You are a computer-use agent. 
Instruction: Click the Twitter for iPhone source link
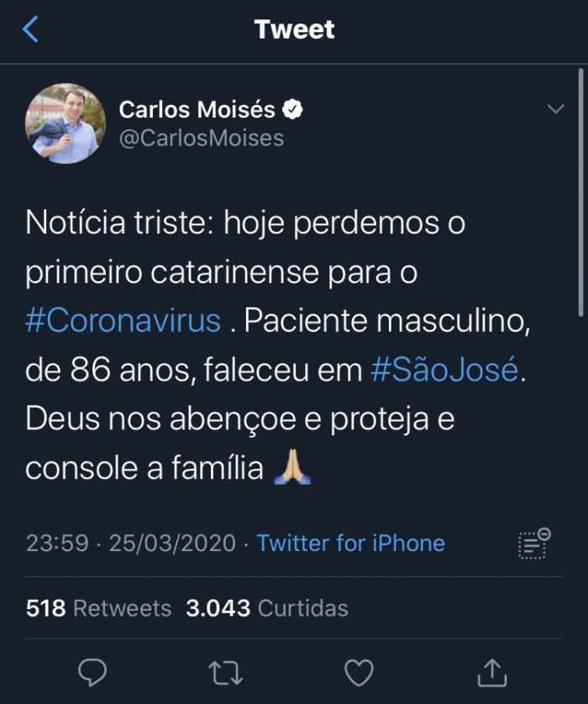(x=349, y=544)
